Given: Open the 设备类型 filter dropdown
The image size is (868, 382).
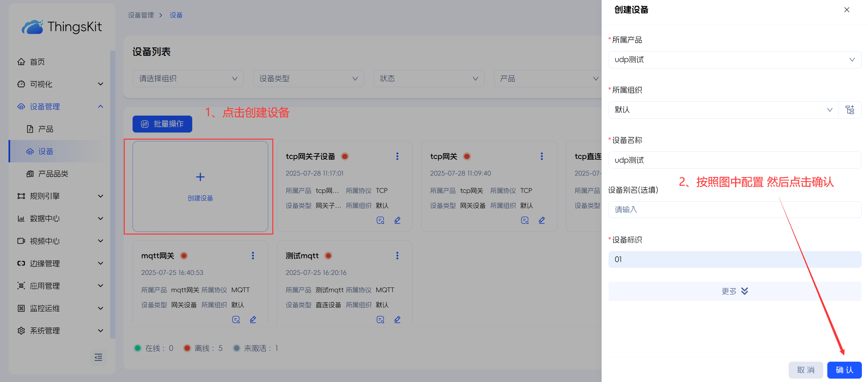Looking at the screenshot, I should pos(309,79).
